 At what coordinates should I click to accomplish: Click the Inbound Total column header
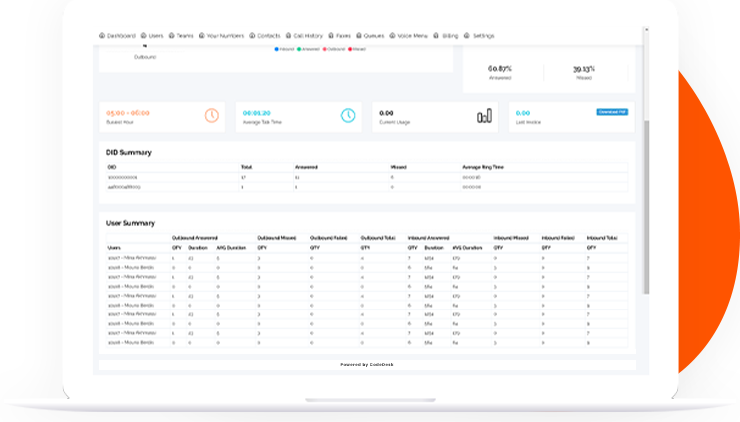click(602, 238)
